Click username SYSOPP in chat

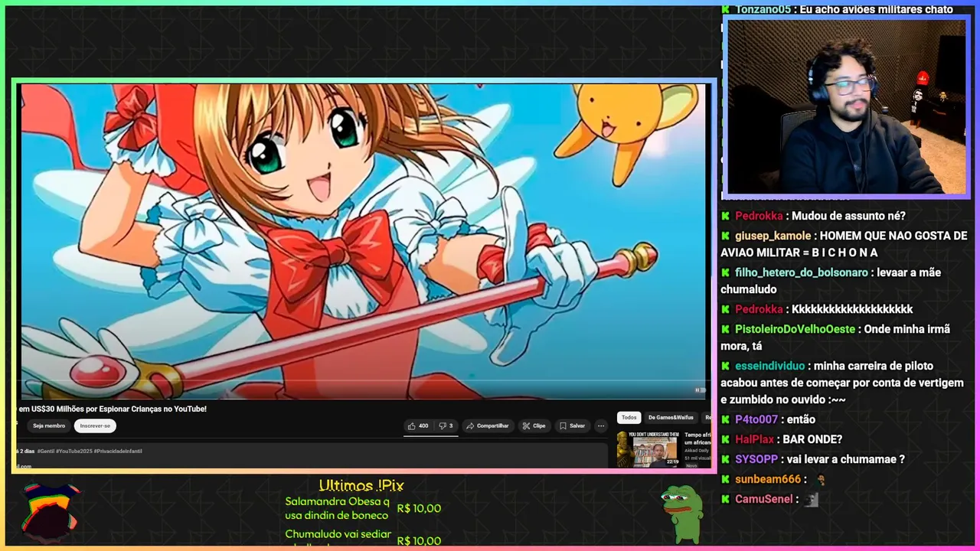(x=756, y=459)
